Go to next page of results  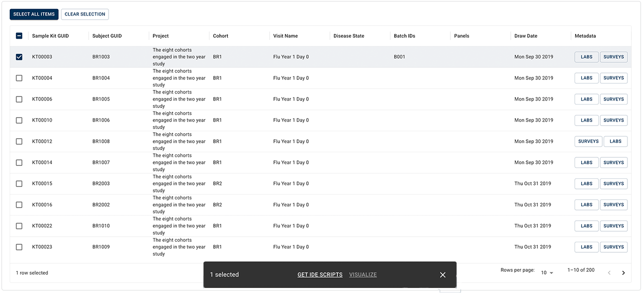(623, 273)
